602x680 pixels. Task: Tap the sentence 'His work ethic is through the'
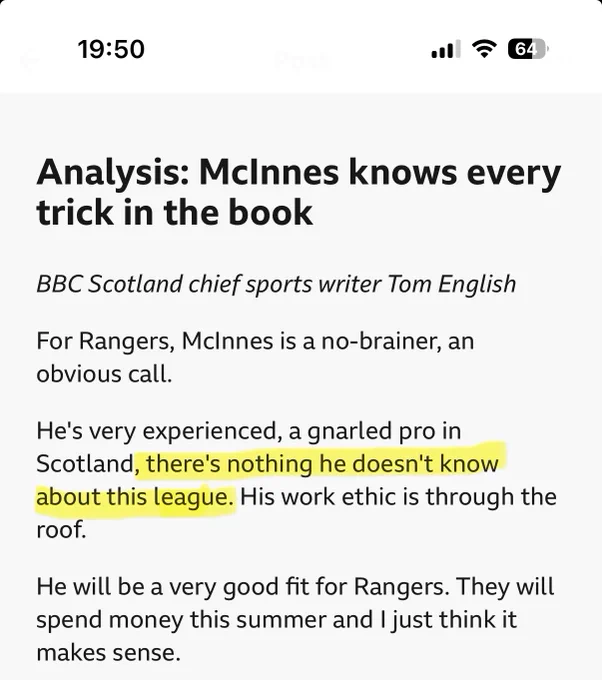[398, 497]
